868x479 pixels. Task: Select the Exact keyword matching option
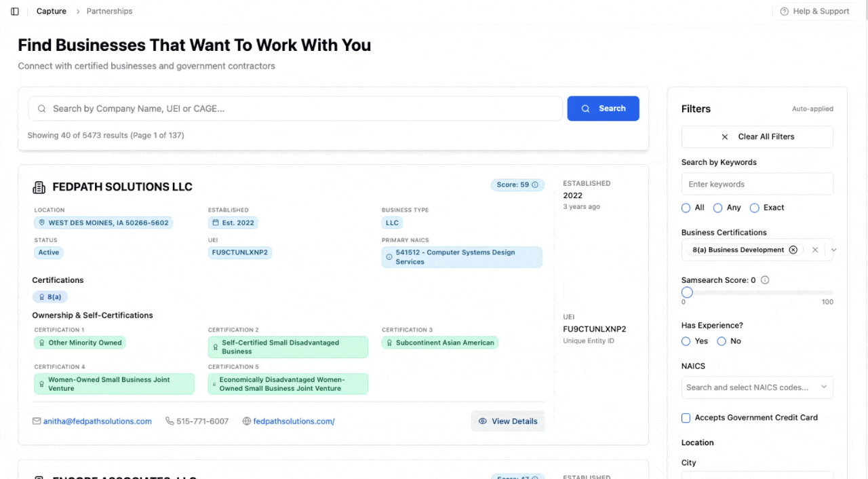tap(754, 208)
